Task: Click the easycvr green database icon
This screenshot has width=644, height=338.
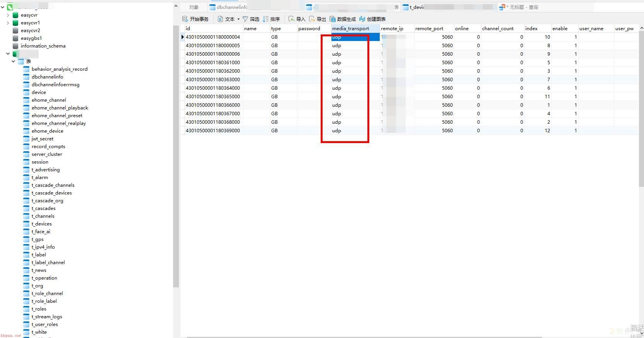Action: pos(15,15)
